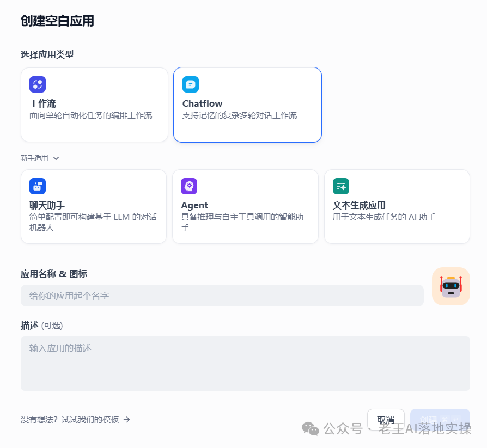Click text 具备推理与自主工具调用的智能助手
The width and height of the screenshot is (487, 448).
click(x=242, y=222)
